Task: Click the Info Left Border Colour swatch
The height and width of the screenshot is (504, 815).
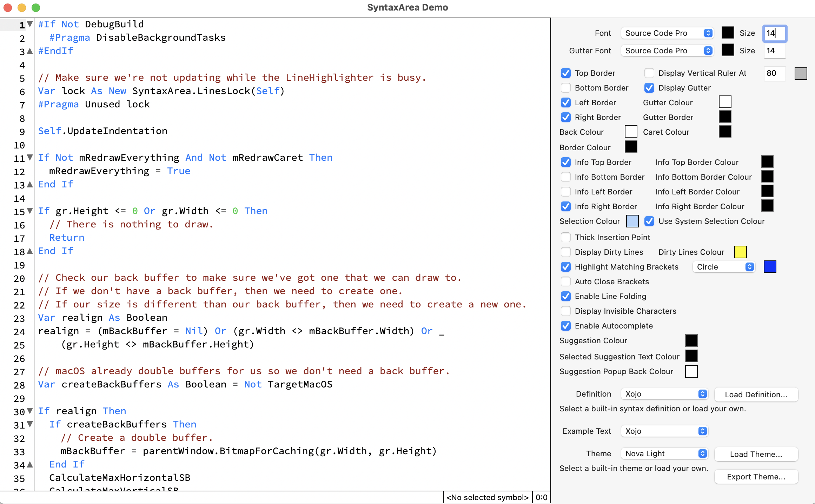Action: click(767, 191)
